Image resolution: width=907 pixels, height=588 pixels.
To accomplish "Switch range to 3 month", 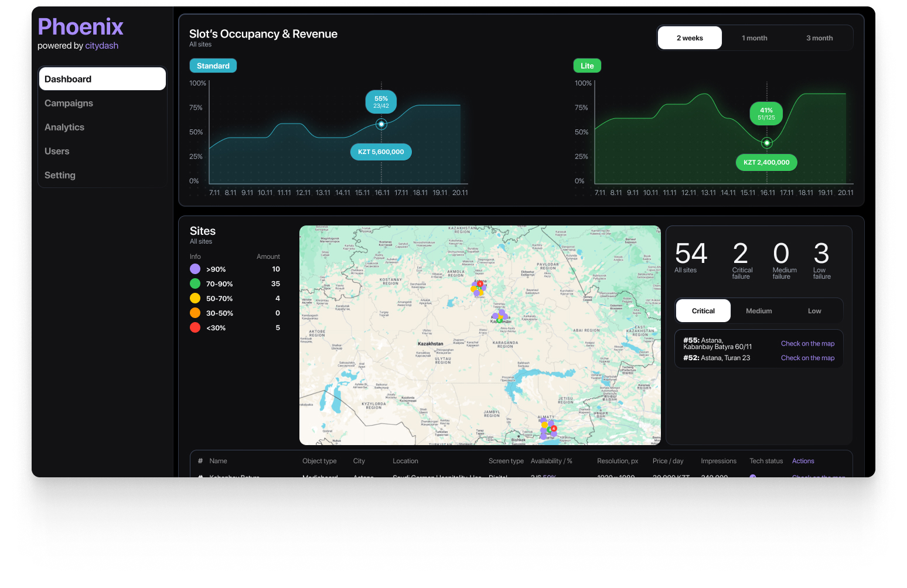I will point(819,38).
